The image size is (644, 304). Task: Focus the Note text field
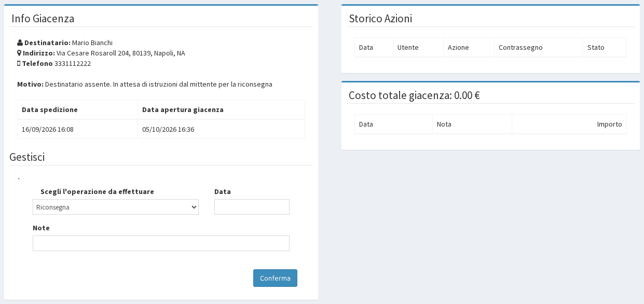(161, 243)
